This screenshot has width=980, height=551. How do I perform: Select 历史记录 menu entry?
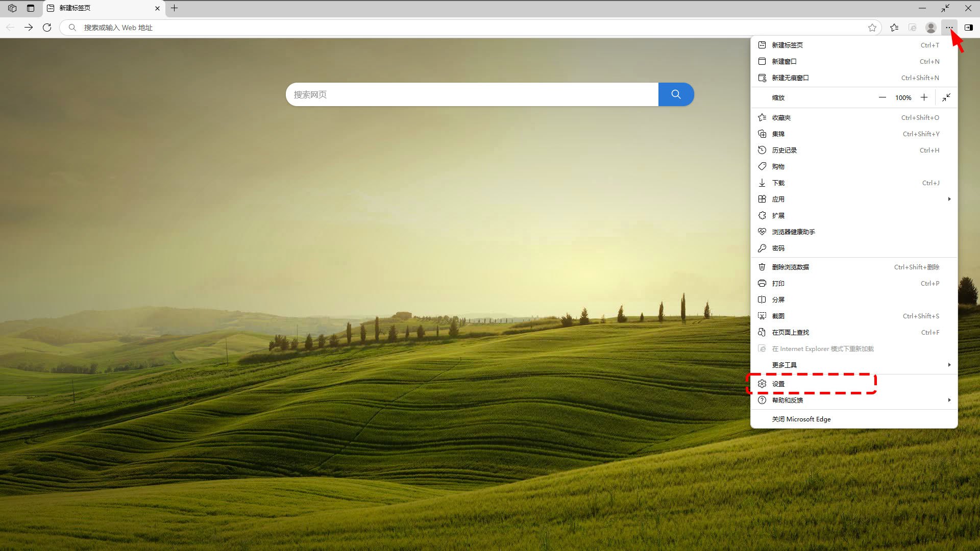pos(785,150)
